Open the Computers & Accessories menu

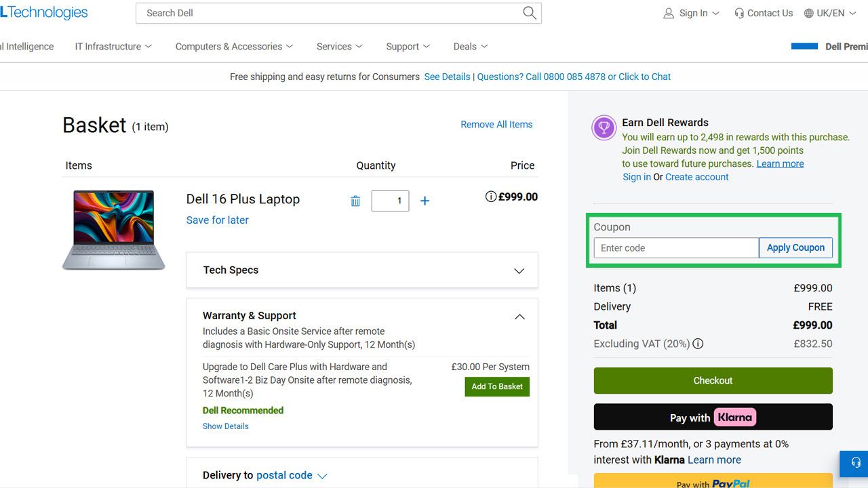tap(234, 46)
